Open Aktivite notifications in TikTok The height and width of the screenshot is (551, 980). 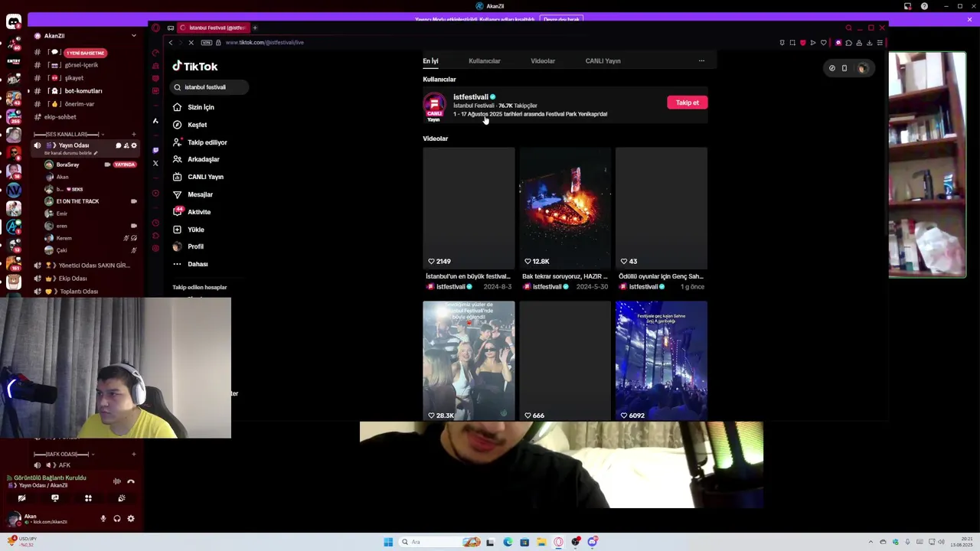click(192, 212)
